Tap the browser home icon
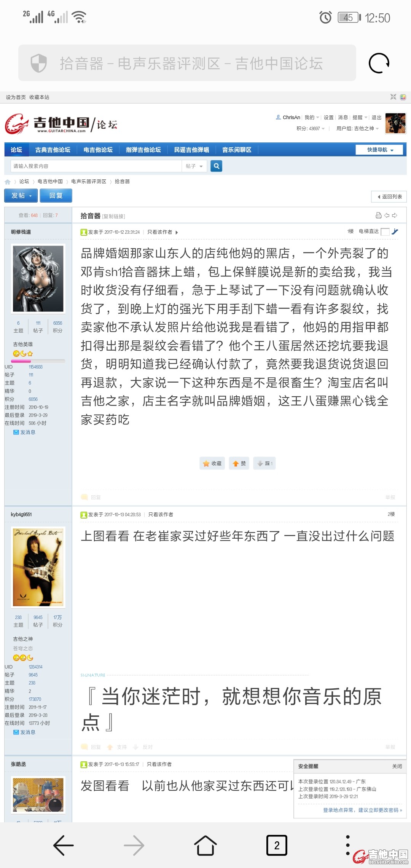 coord(205,846)
